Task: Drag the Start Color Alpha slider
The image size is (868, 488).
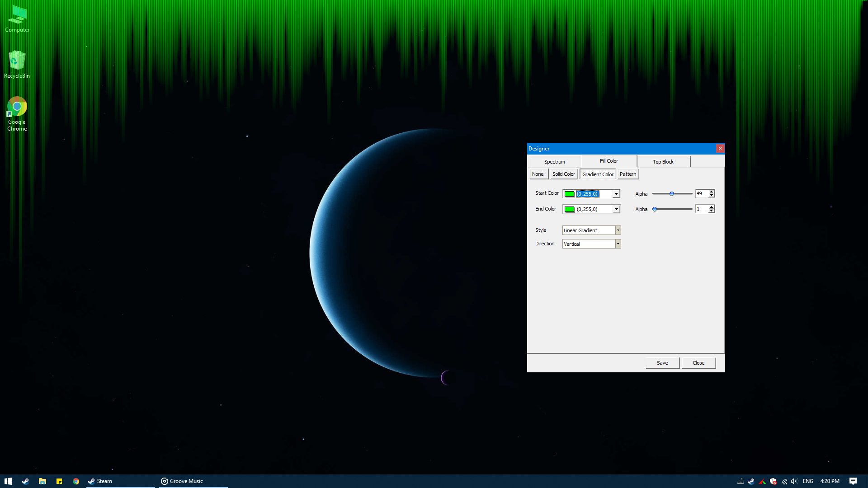Action: click(672, 193)
